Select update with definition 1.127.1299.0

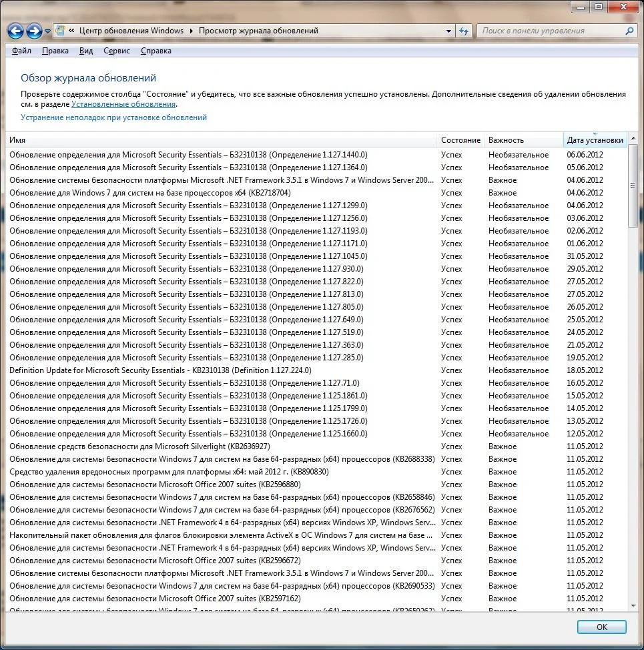pos(316,206)
